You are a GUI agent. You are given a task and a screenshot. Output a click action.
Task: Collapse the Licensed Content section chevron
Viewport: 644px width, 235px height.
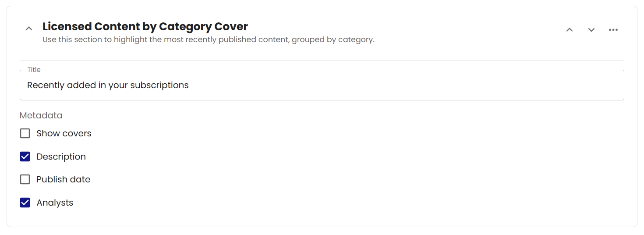click(29, 29)
